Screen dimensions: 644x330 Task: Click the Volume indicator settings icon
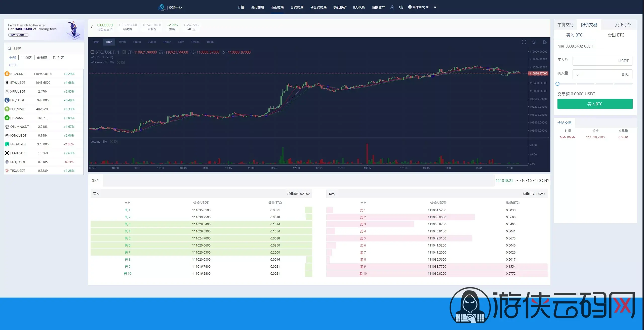tap(111, 142)
